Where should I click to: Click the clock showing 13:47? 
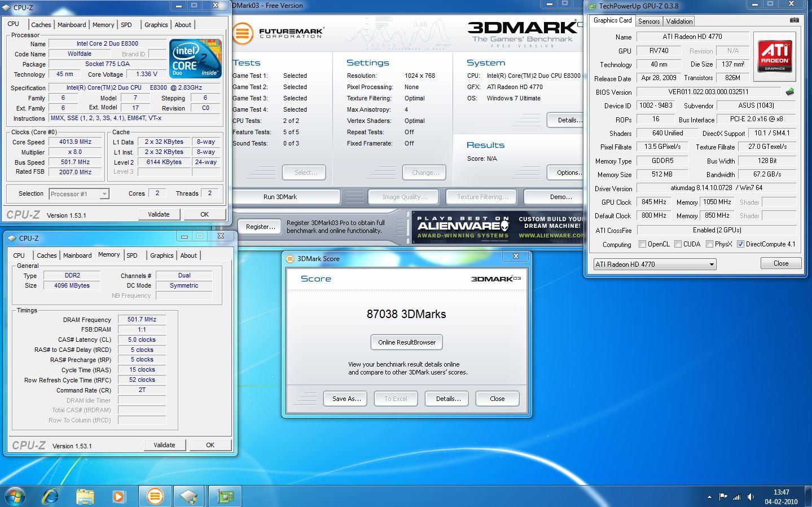coord(782,492)
